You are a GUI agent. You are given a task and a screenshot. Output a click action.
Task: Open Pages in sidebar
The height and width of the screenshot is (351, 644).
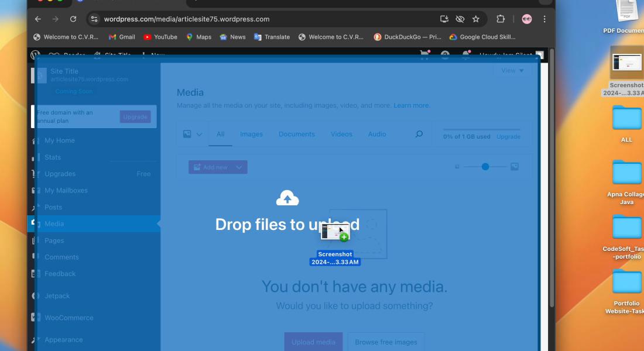[54, 240]
